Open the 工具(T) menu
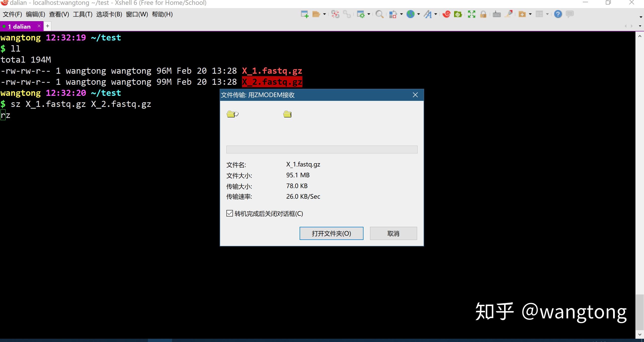The height and width of the screenshot is (342, 644). pos(83,14)
